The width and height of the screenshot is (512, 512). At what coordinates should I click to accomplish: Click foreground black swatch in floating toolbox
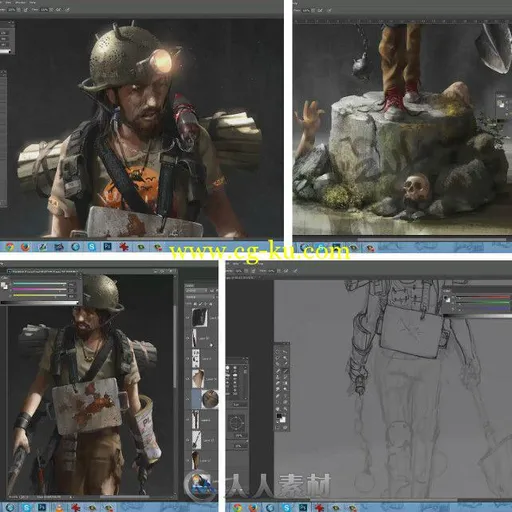(279, 416)
